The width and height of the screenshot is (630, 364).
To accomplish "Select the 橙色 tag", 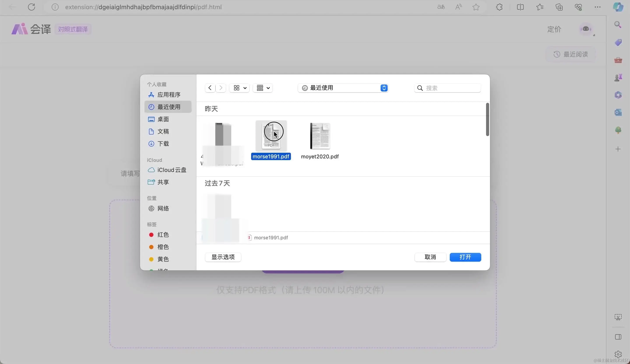I will [x=168, y=247].
